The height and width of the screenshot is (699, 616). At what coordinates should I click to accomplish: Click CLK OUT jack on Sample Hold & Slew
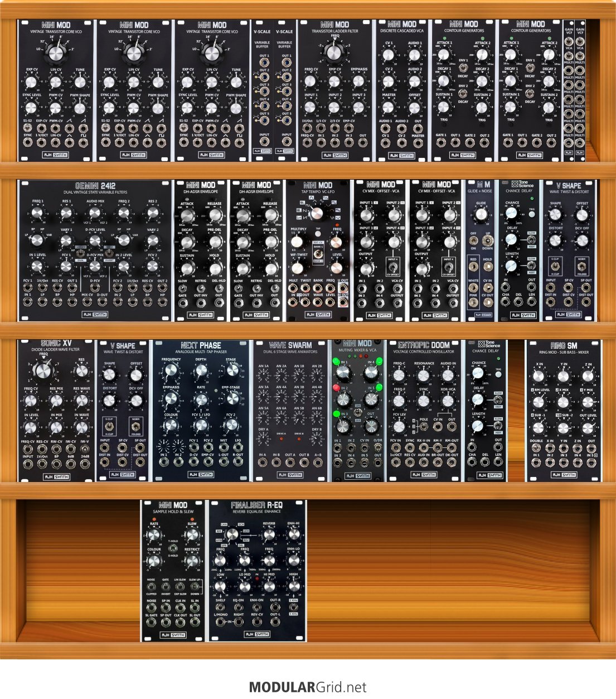point(180,621)
